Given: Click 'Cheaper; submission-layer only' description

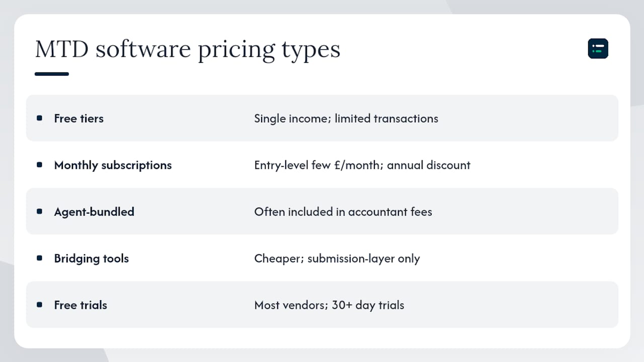Looking at the screenshot, I should coord(337,258).
